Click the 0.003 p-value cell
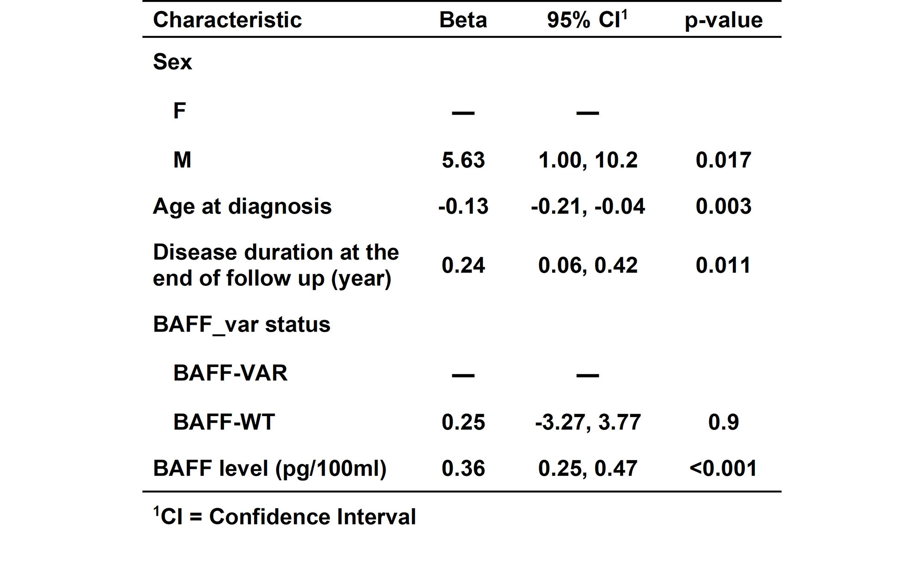 point(723,206)
